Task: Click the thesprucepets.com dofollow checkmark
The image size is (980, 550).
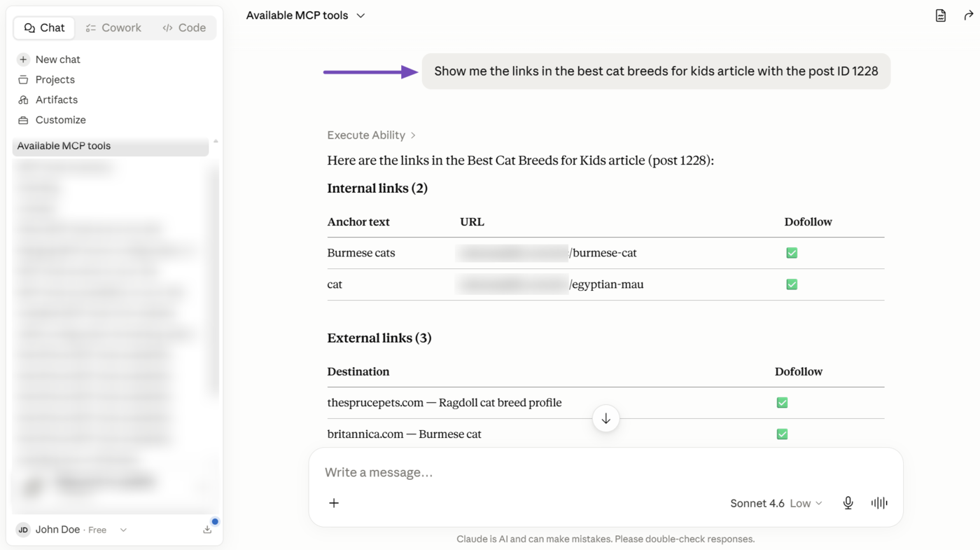Action: point(782,403)
